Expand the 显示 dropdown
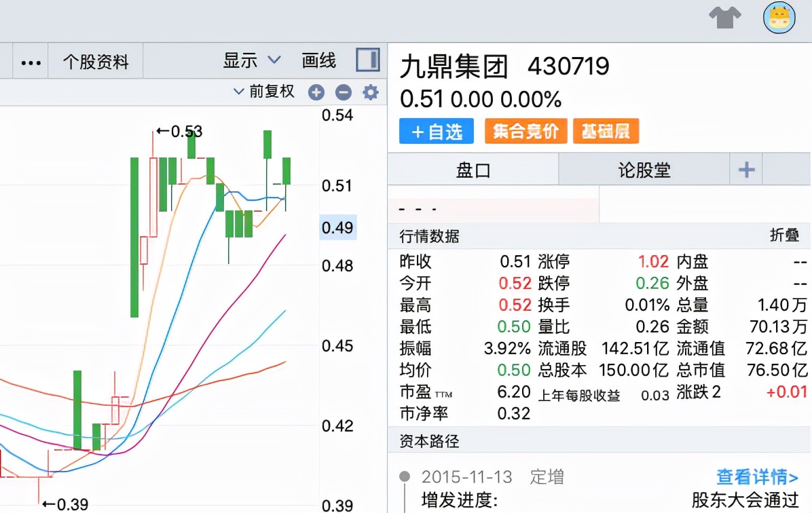This screenshot has width=812, height=513. click(x=252, y=60)
